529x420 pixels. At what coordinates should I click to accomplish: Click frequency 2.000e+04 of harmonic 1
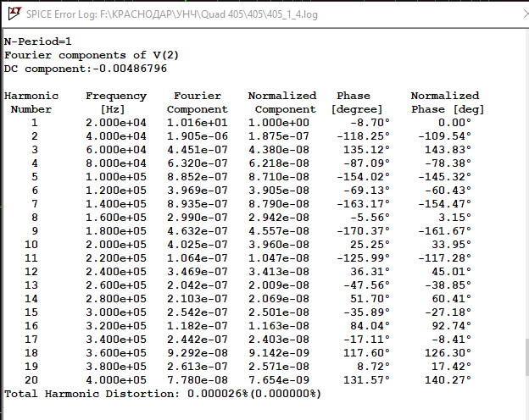[x=115, y=123]
